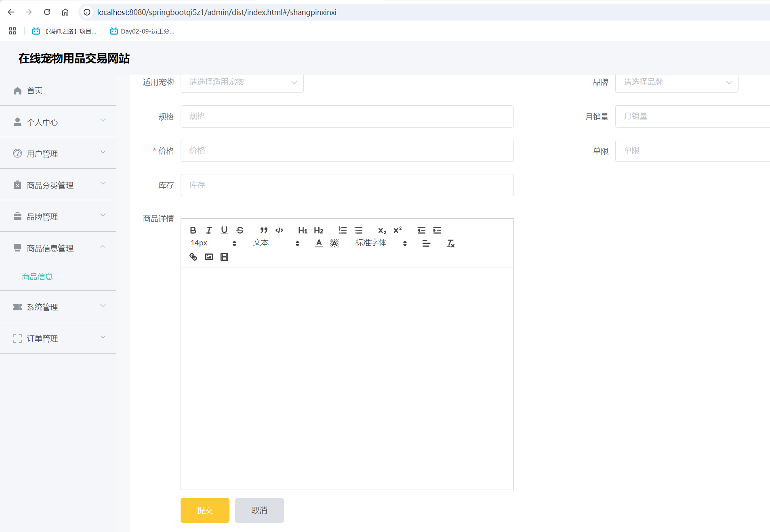The width and height of the screenshot is (770, 532).
Task: Open the 文本 heading style dropdown
Action: pyautogui.click(x=276, y=243)
